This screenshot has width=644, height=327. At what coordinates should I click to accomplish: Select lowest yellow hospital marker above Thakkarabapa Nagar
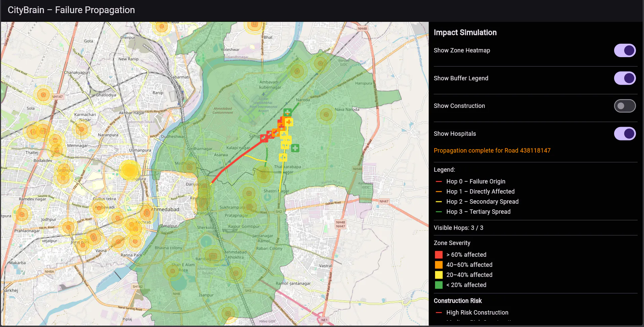point(283,157)
